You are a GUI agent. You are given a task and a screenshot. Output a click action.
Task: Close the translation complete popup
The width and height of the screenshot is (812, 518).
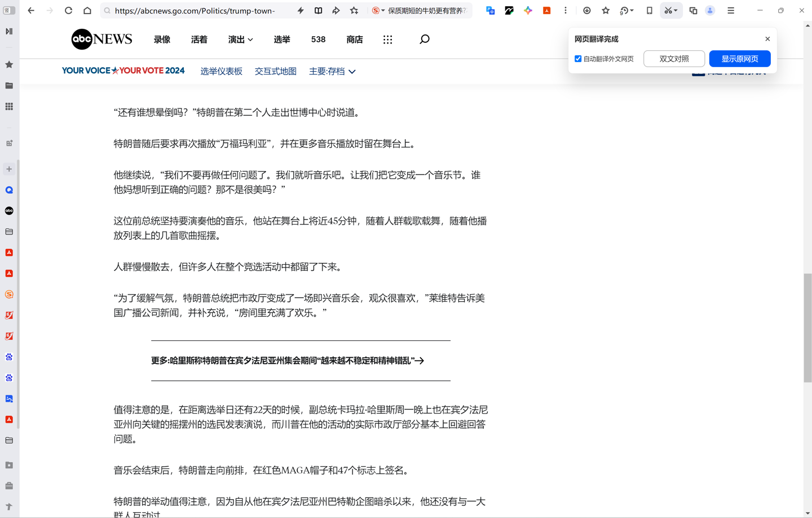pos(767,39)
